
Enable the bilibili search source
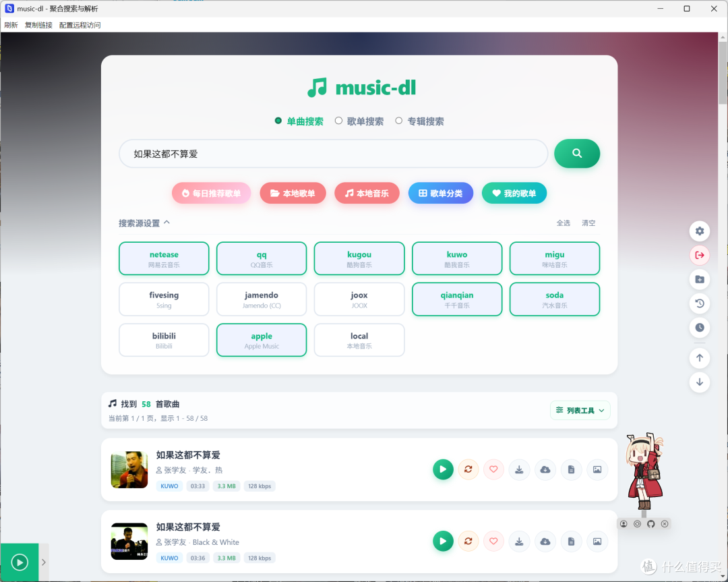point(164,340)
